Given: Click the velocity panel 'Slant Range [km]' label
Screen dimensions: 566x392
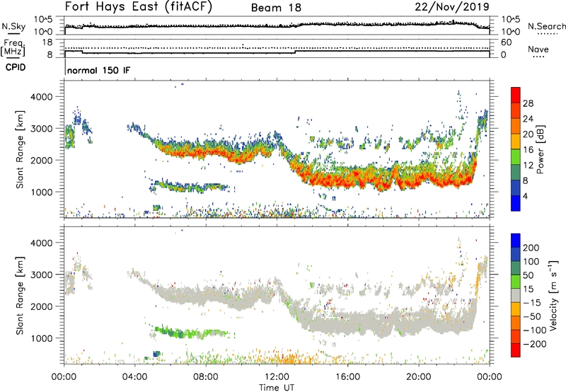Looking at the screenshot, I should pyautogui.click(x=20, y=295).
